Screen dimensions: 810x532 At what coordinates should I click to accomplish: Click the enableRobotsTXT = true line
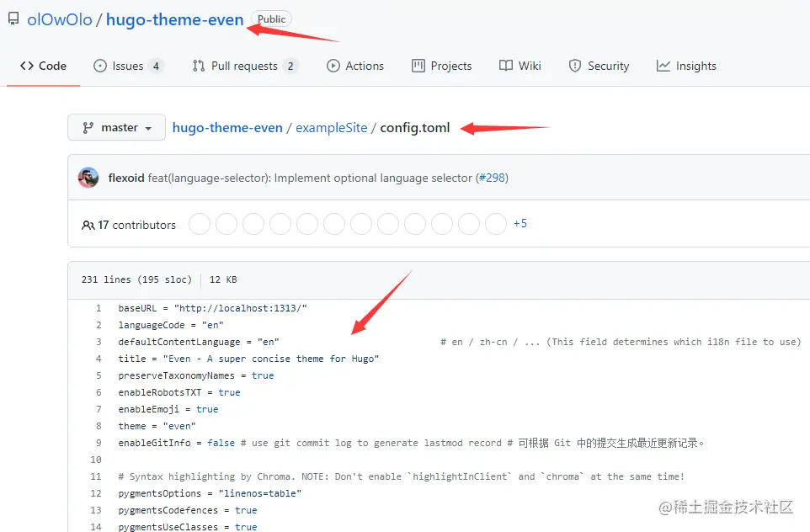click(x=179, y=392)
